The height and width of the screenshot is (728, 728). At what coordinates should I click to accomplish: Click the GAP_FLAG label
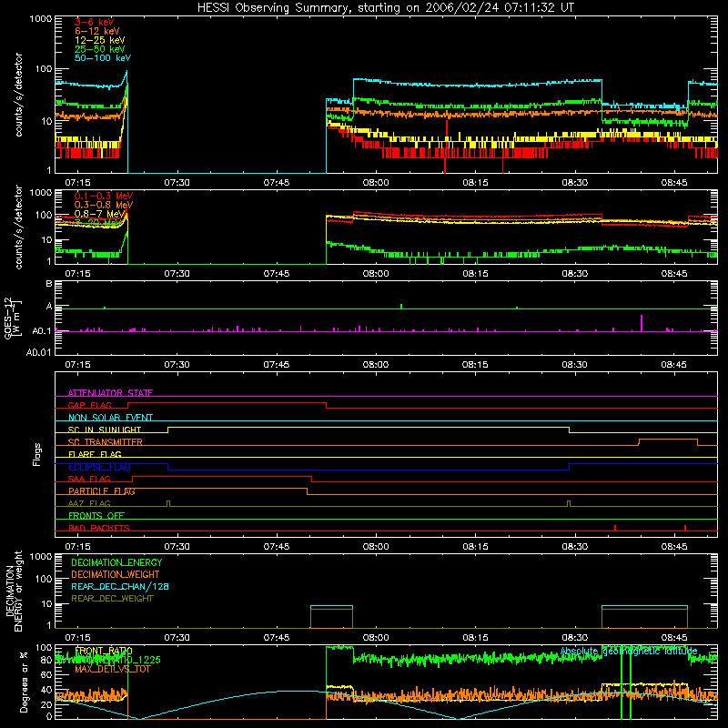(x=89, y=405)
